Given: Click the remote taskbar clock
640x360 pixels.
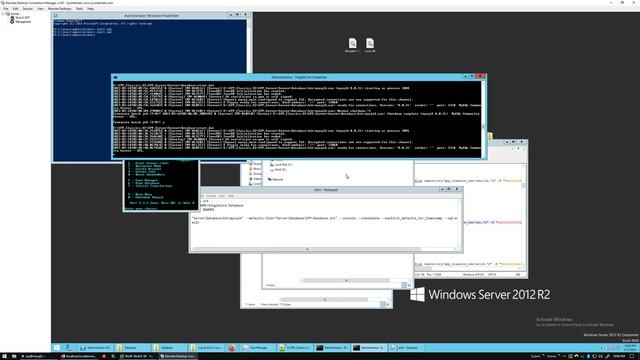Looking at the screenshot, I should coord(630,348).
